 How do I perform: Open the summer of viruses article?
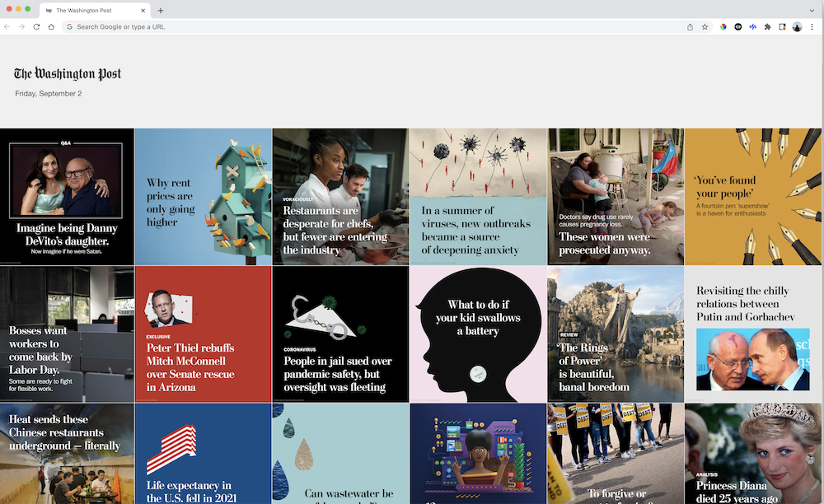tap(478, 197)
